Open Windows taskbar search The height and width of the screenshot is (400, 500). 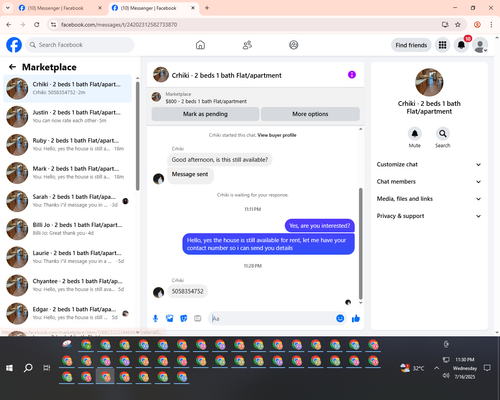(28, 368)
